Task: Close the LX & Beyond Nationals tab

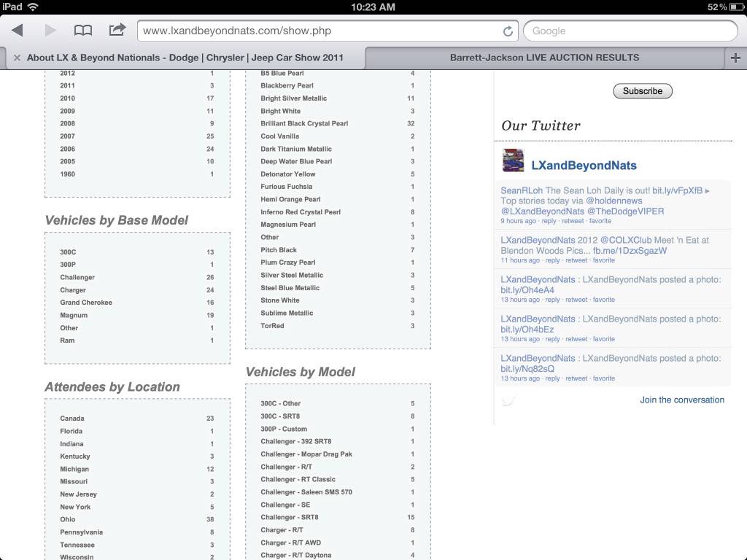Action: (x=16, y=58)
